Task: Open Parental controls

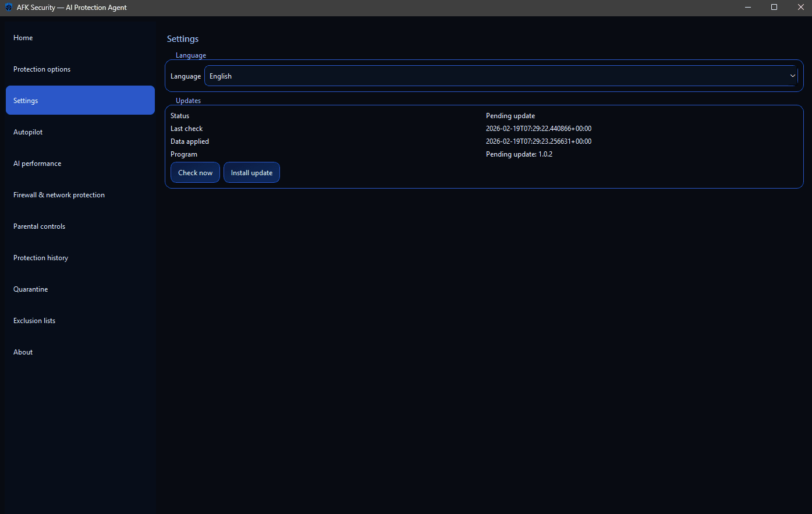Action: (39, 226)
